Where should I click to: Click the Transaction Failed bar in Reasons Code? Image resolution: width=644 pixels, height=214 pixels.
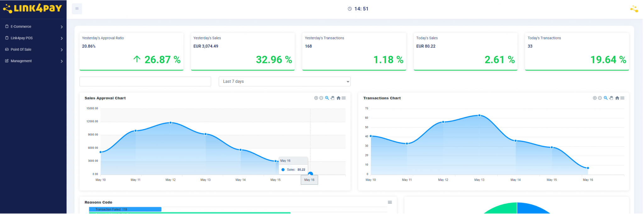(125, 209)
